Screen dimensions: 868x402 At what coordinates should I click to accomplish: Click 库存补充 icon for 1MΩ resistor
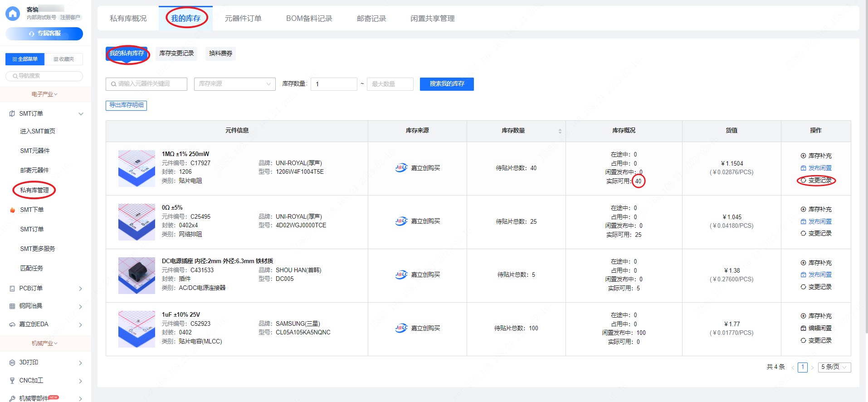803,156
